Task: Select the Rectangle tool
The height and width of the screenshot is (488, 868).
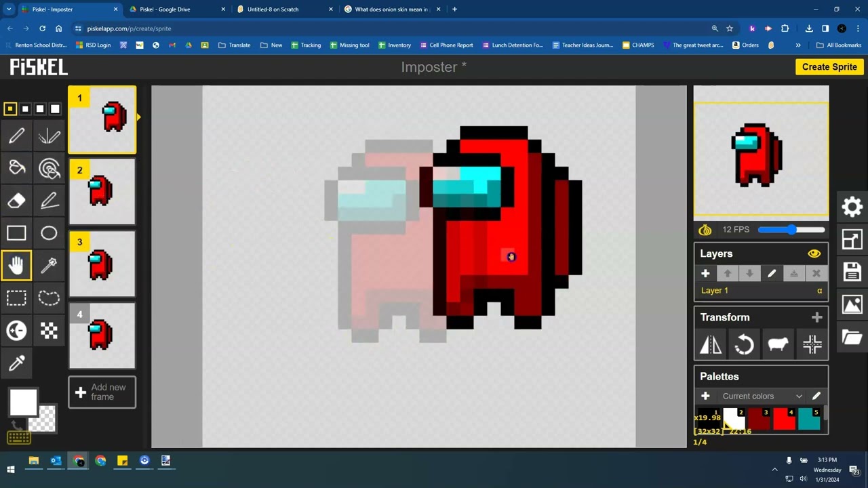Action: [16, 233]
